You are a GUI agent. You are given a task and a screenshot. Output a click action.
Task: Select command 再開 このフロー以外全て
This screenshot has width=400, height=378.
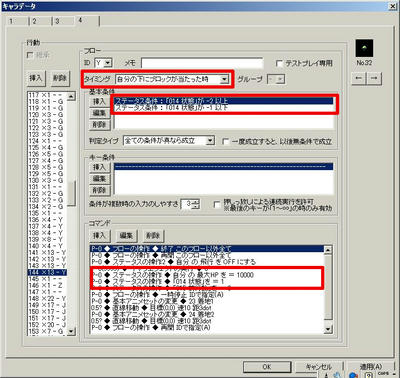(x=207, y=255)
